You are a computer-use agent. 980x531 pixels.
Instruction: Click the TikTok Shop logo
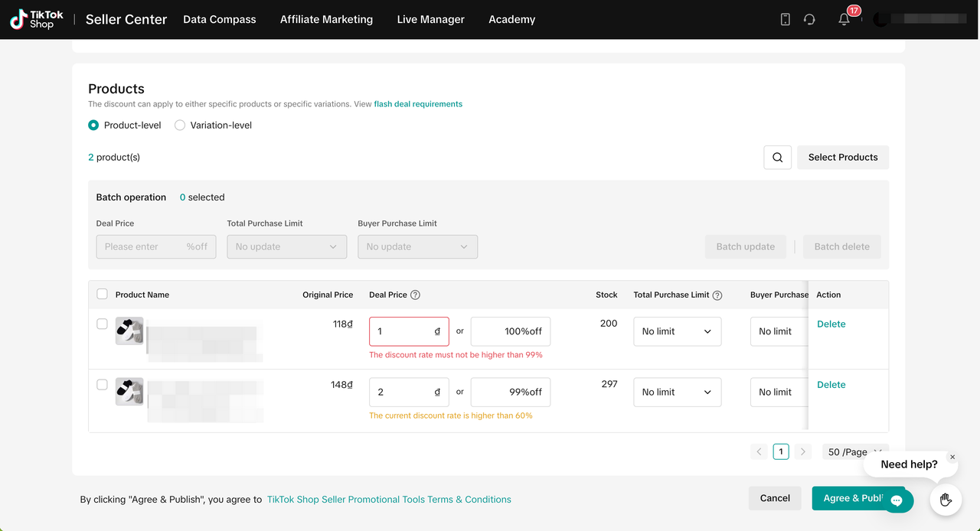click(x=36, y=19)
